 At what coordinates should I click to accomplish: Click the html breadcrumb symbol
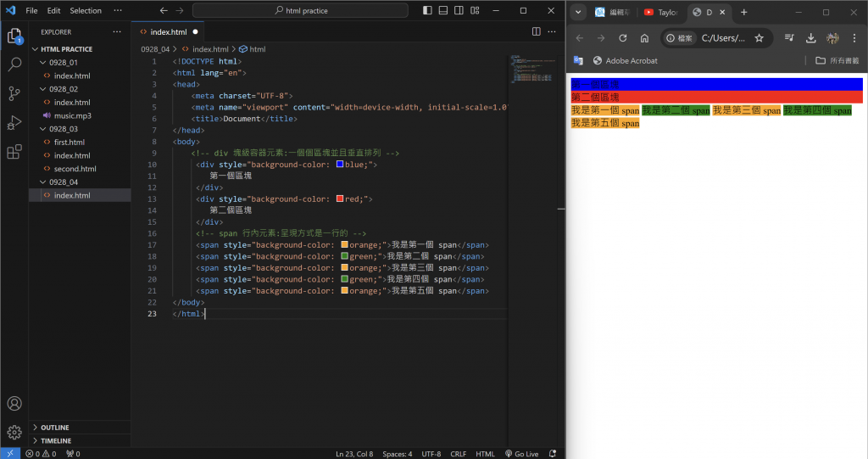pos(253,48)
